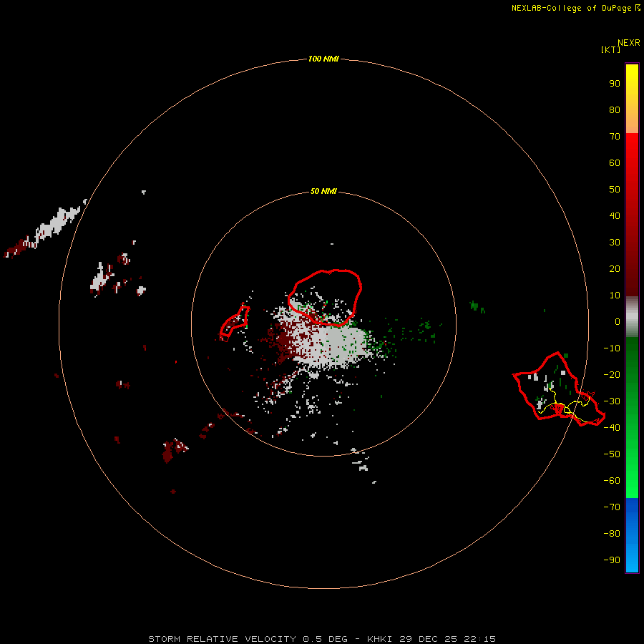Click the red island outline at the eastern edge
This screenshot has width=644, height=644.
(559, 389)
